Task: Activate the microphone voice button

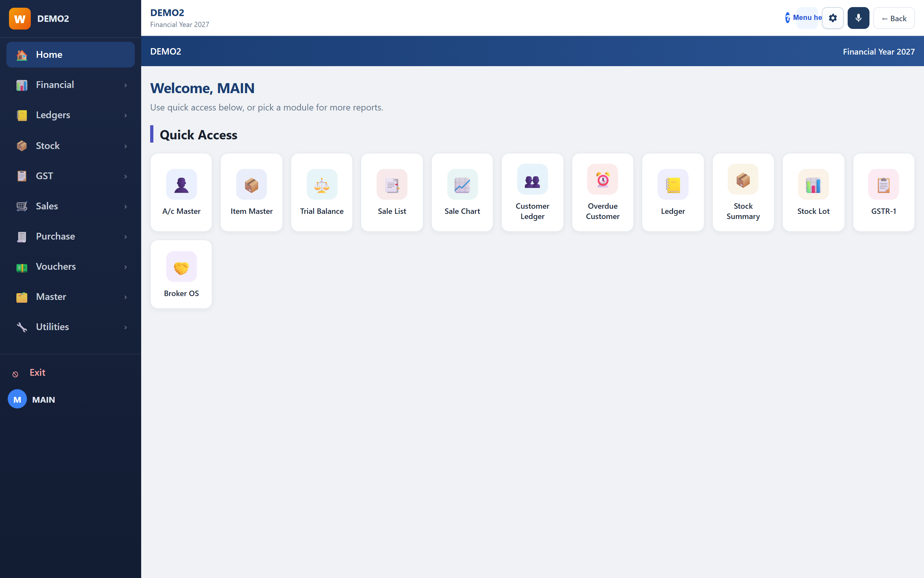Action: click(x=858, y=18)
